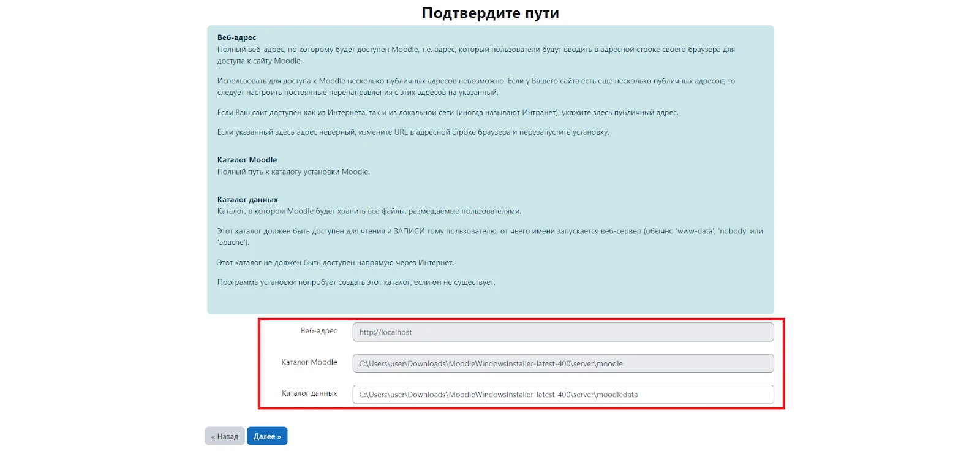
Task: Click text 'Использовать для доступа к Moodle несколько'
Action: coord(301,81)
